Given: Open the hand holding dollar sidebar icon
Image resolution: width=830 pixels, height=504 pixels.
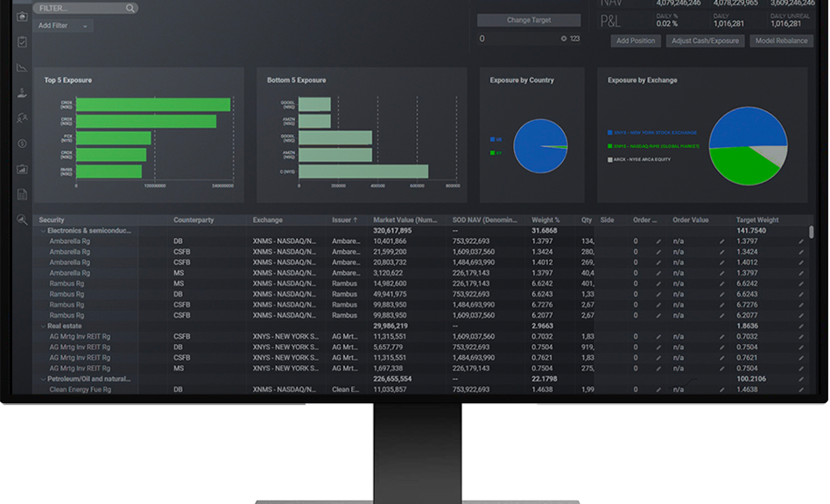Looking at the screenshot, I should tap(22, 93).
